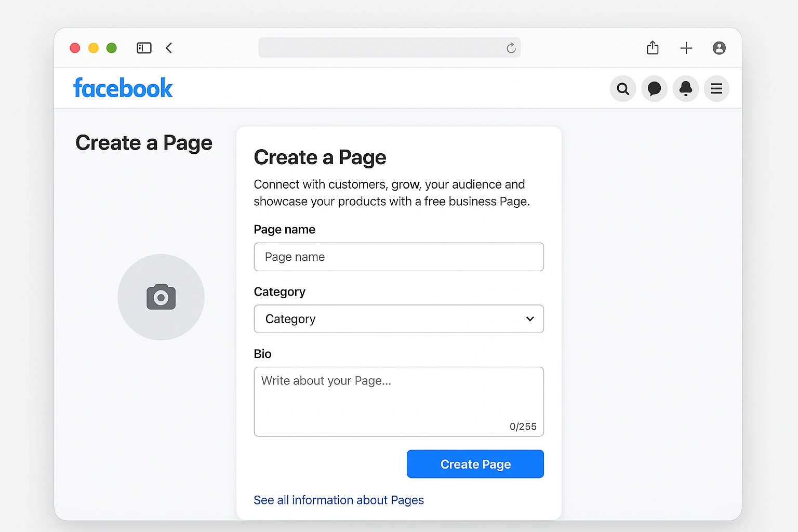Open See all information about Pages link
This screenshot has height=532, width=798.
click(339, 500)
